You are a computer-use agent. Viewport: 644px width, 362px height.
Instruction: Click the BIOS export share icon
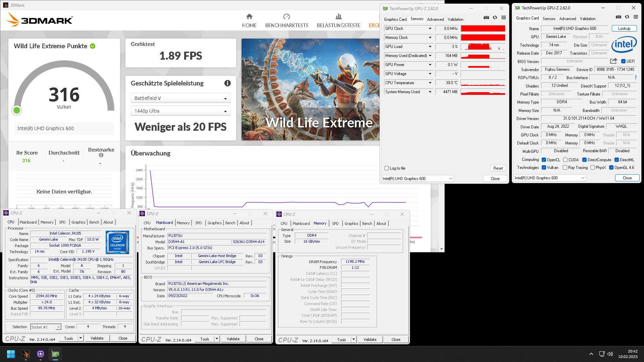(613, 61)
